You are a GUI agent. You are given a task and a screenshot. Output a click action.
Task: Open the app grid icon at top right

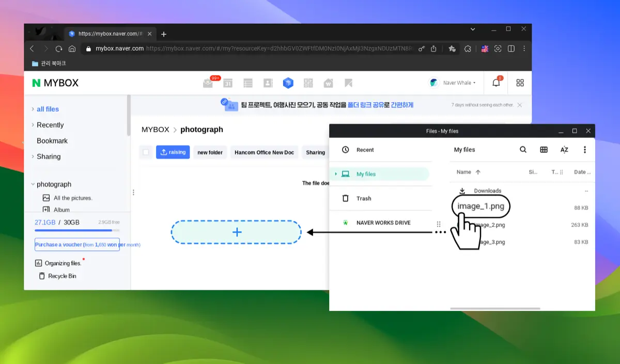coord(520,83)
